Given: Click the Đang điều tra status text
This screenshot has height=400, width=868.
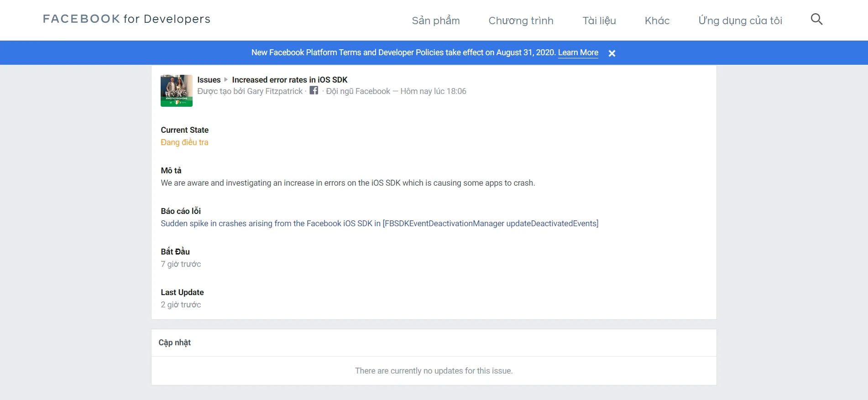Looking at the screenshot, I should [x=184, y=142].
